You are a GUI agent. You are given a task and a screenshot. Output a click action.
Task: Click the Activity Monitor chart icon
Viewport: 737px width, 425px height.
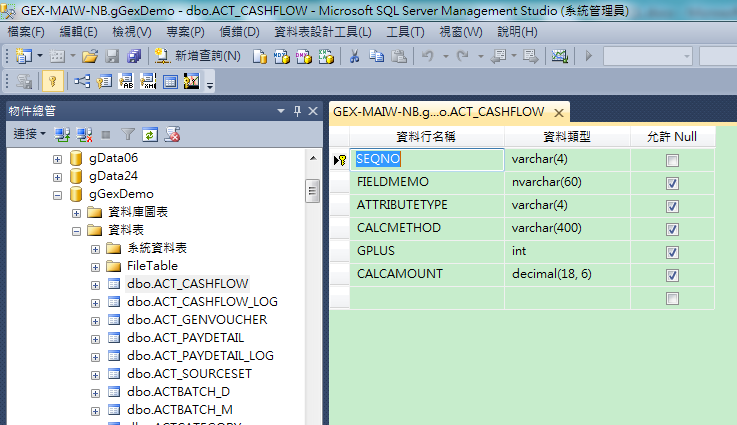tap(559, 56)
